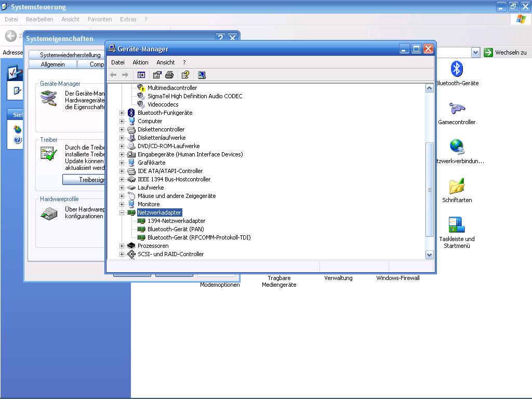
Task: Click the device tree scroll down arrow
Action: tap(429, 255)
